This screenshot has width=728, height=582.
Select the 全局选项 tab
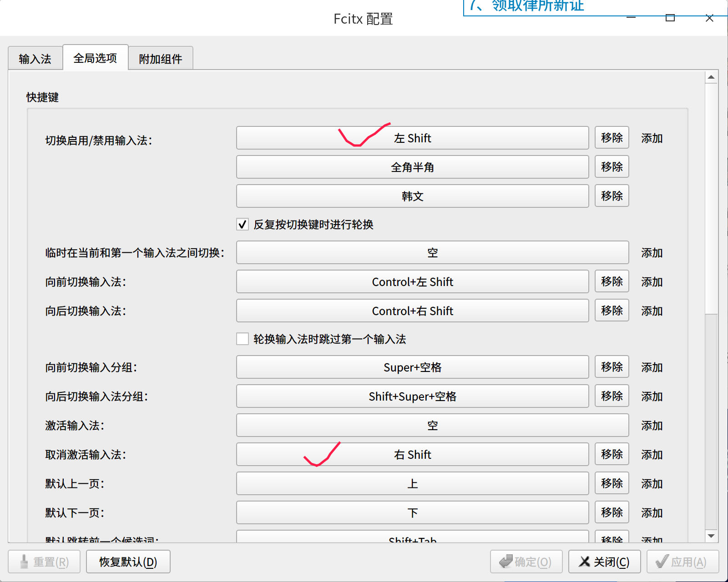[96, 58]
